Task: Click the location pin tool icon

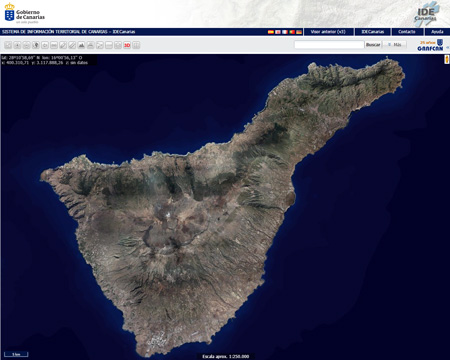Action: [x=36, y=45]
